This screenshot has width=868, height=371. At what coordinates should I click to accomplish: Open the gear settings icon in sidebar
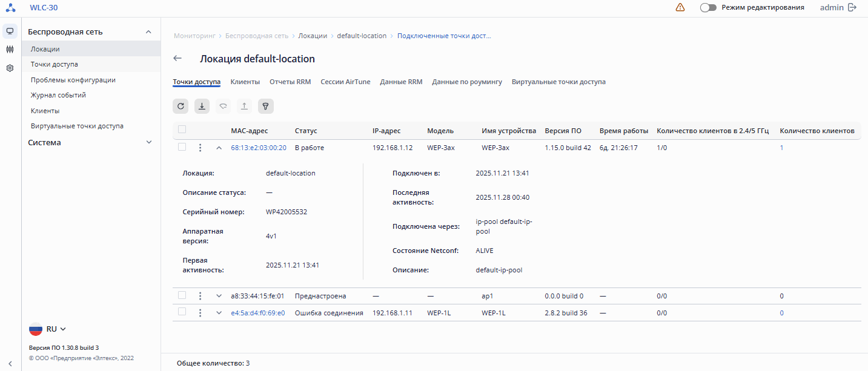coord(10,68)
